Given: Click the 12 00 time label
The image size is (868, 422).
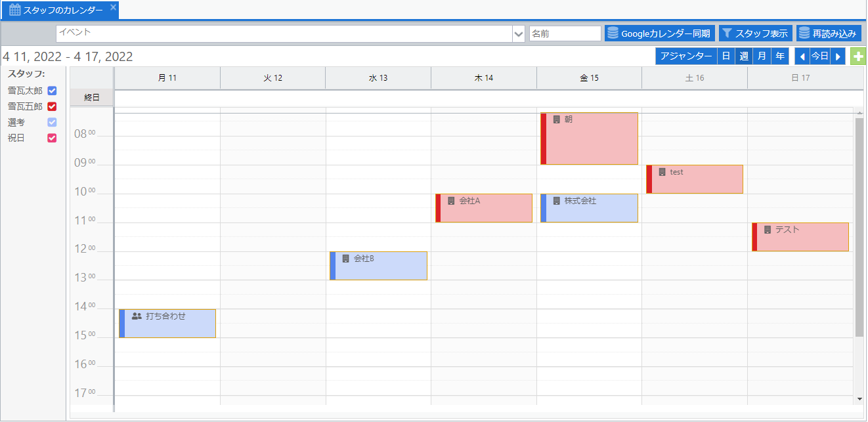Looking at the screenshot, I should [x=85, y=249].
